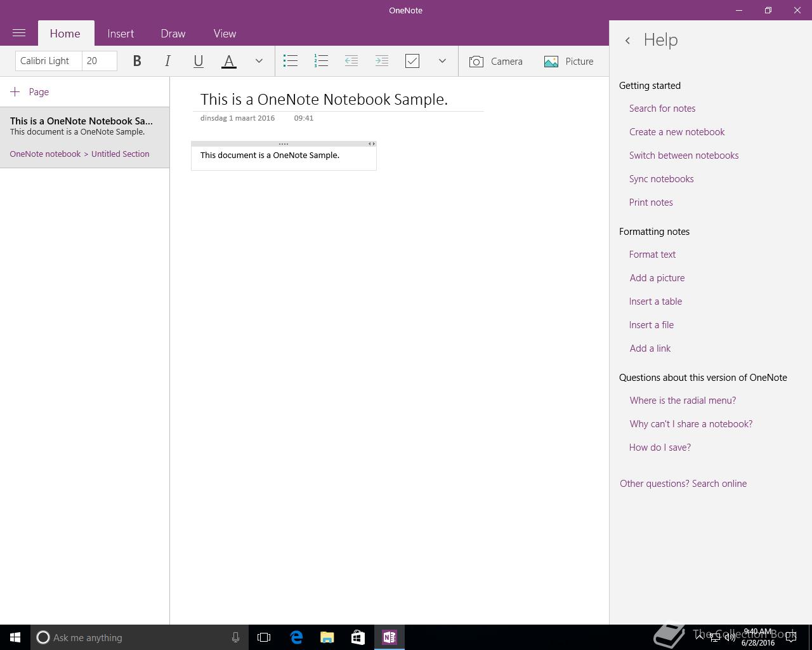This screenshot has width=812, height=650.
Task: Insert a numbered list
Action: pos(321,61)
